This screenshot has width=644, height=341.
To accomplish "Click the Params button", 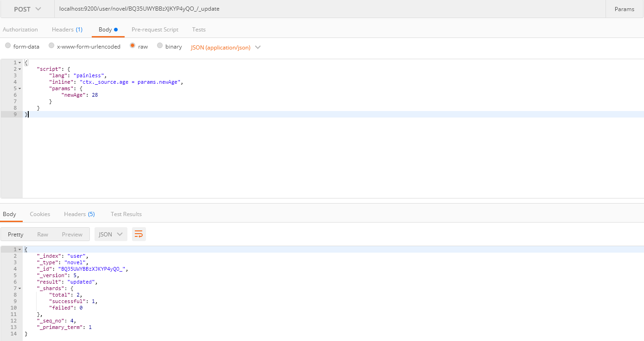I will tap(625, 9).
